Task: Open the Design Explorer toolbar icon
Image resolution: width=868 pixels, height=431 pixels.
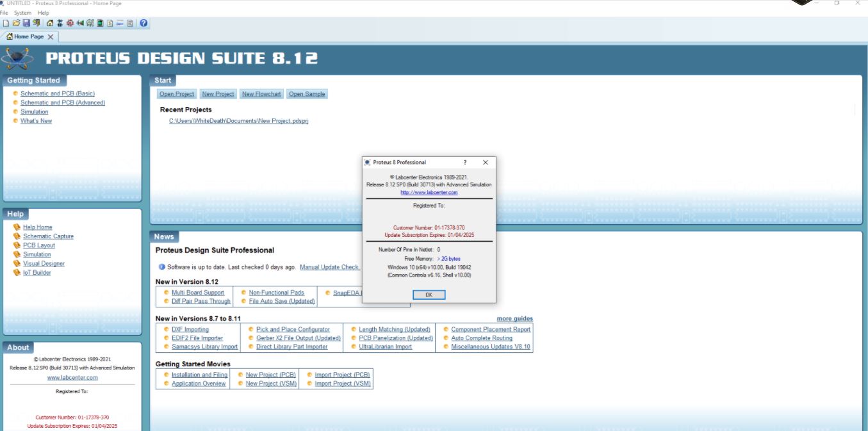Action: tap(100, 23)
